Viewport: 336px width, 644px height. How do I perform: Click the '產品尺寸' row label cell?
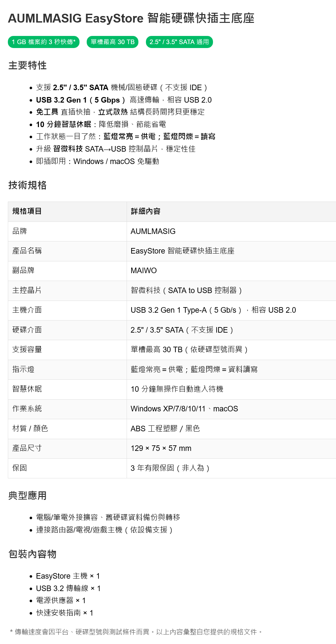(67, 449)
